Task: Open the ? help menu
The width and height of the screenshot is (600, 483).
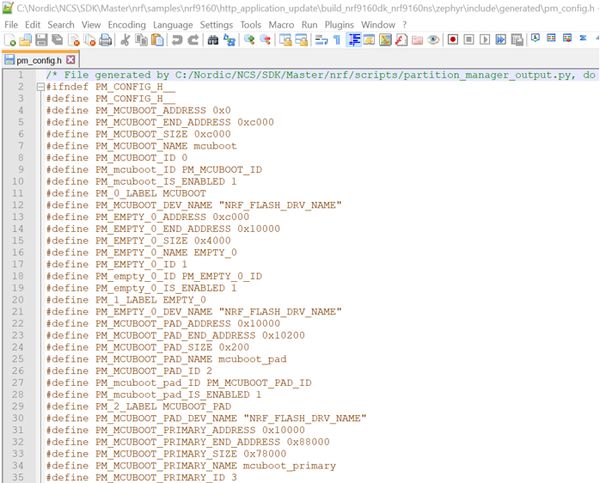Action: (x=404, y=24)
